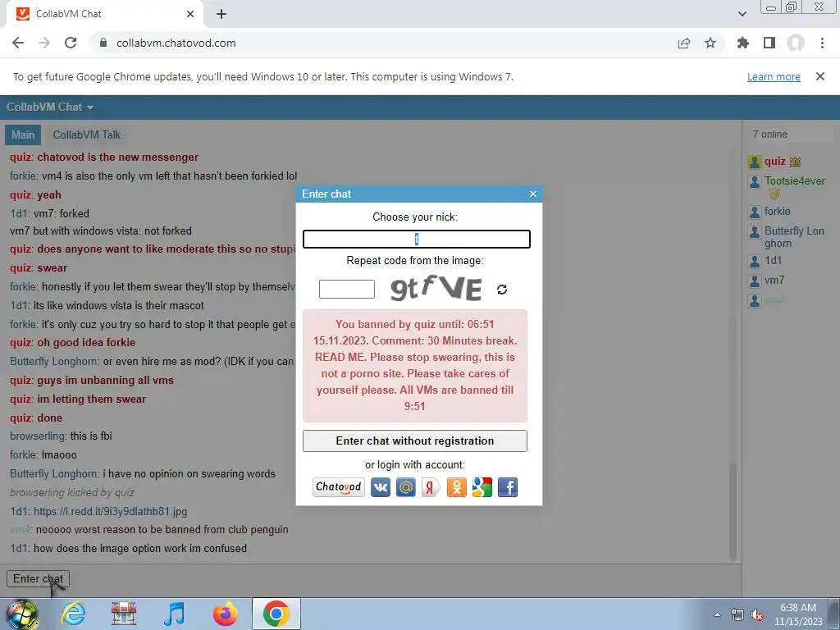Log in with Odnoklassniki icon

(456, 487)
